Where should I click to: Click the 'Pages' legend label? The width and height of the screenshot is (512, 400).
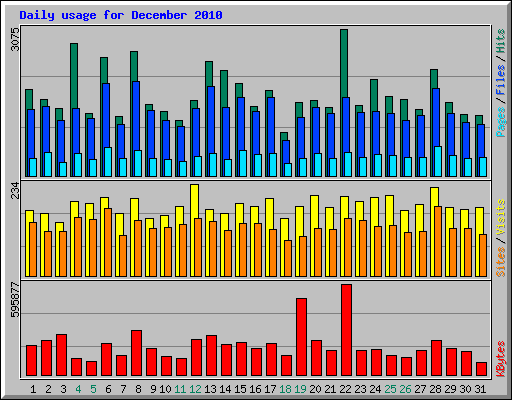(500, 122)
